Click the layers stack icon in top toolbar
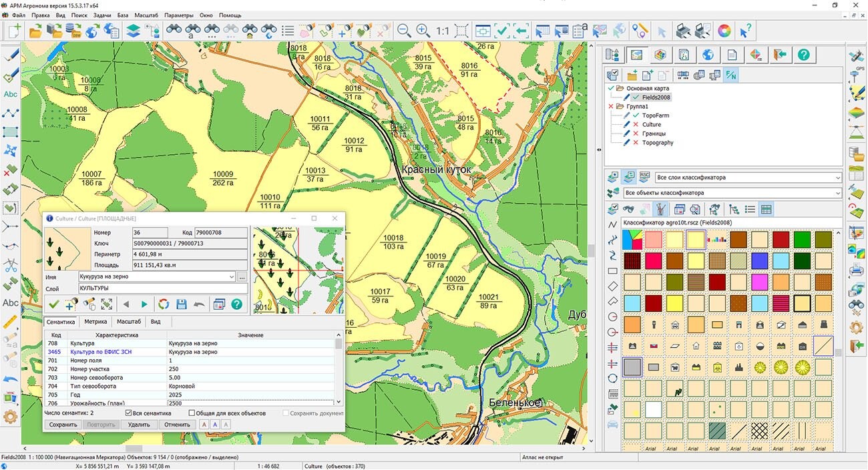This screenshot has height=470, width=868. [133, 31]
